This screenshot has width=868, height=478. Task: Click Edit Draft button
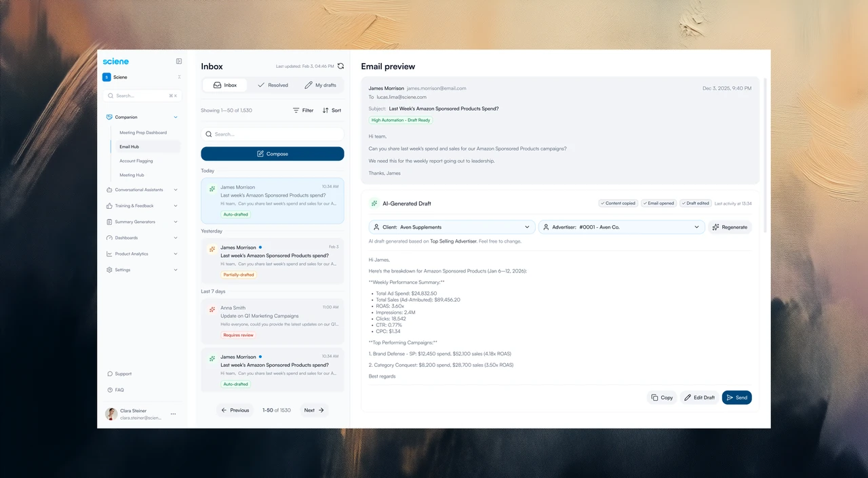[x=699, y=397]
